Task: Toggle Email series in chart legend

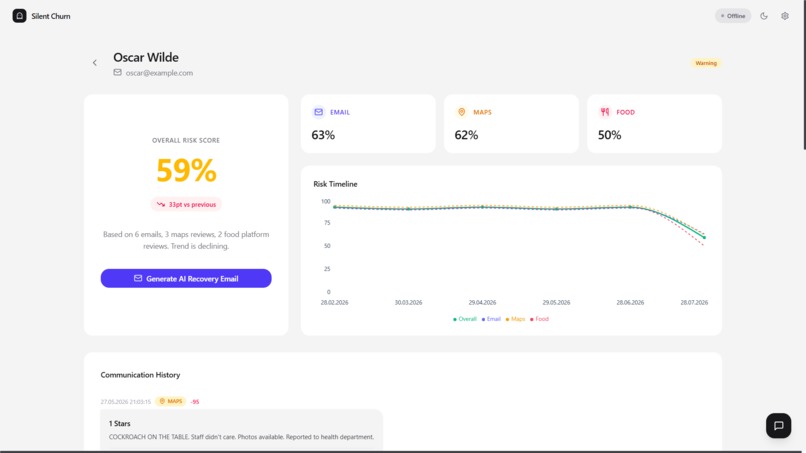Action: (x=491, y=319)
